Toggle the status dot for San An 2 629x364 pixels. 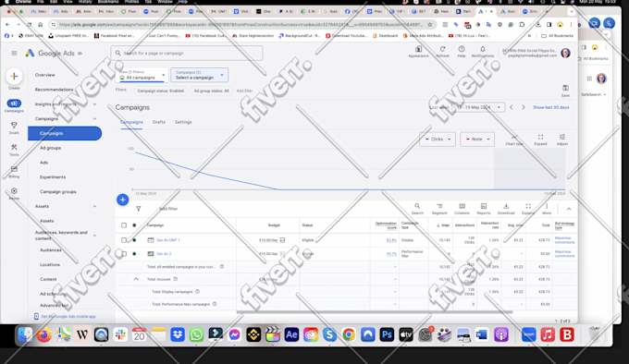[x=134, y=253]
